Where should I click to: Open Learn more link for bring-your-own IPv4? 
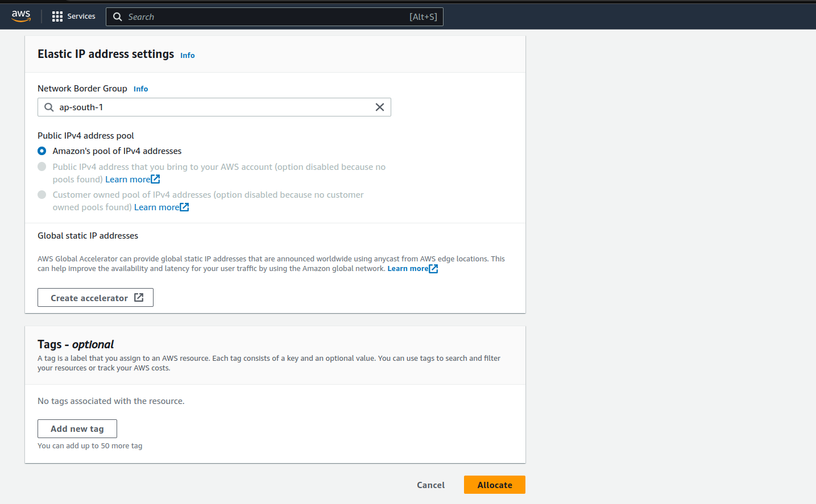pos(128,180)
